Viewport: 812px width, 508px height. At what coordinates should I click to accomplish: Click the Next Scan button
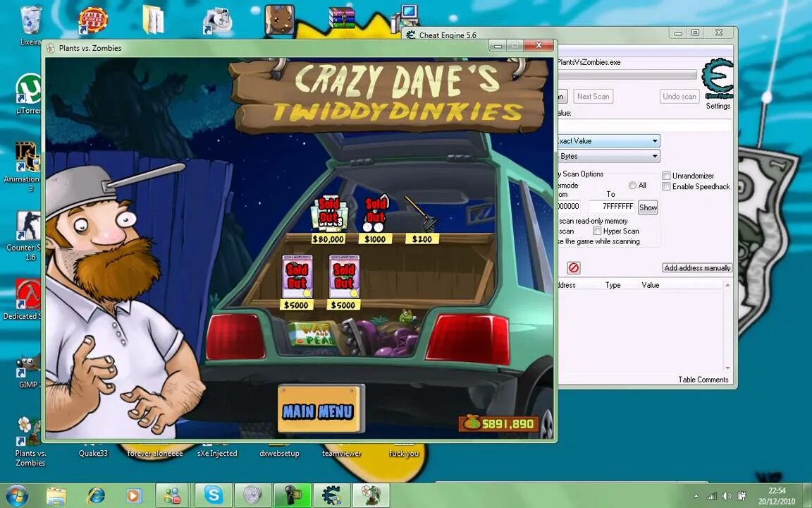tap(593, 97)
